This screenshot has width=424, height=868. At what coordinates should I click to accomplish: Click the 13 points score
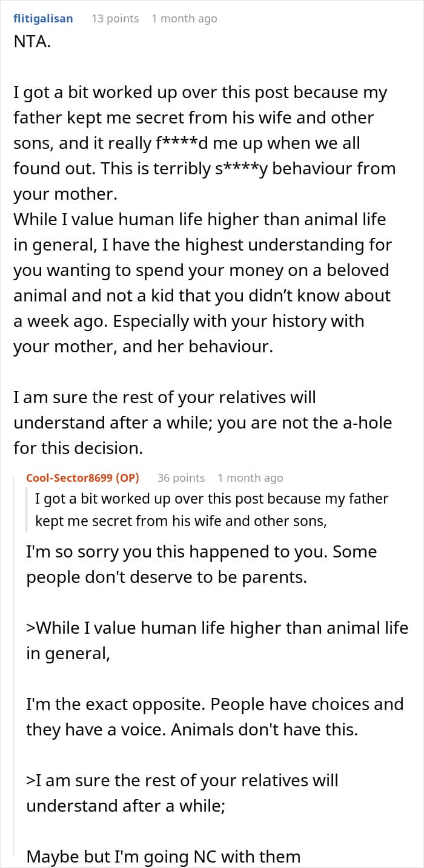click(x=115, y=19)
